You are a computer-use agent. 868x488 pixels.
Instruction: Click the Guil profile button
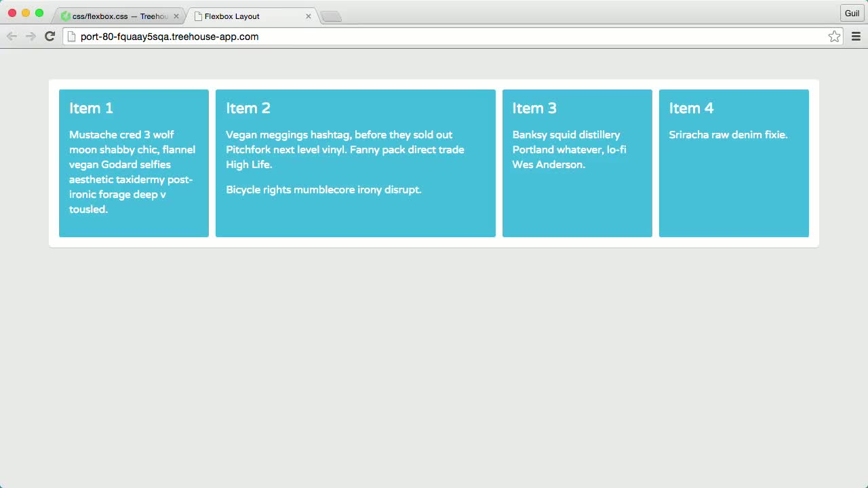[x=852, y=13]
